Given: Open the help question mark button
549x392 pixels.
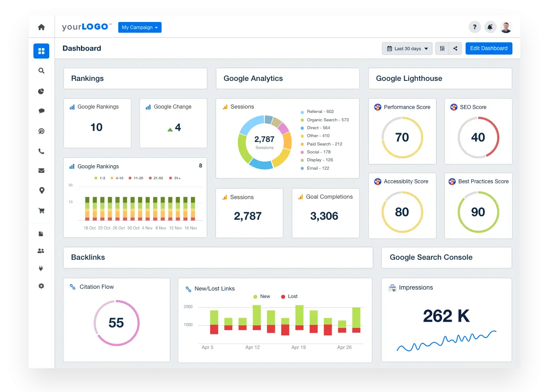Looking at the screenshot, I should pos(475,27).
